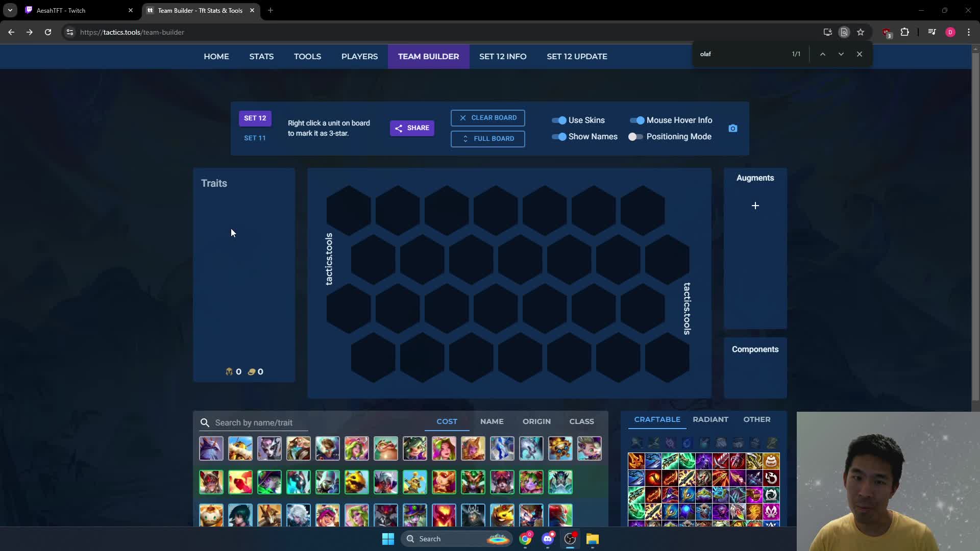Screen dimensions: 980x551
Task: Turn off Mouse Hover Info switch
Action: 637,120
